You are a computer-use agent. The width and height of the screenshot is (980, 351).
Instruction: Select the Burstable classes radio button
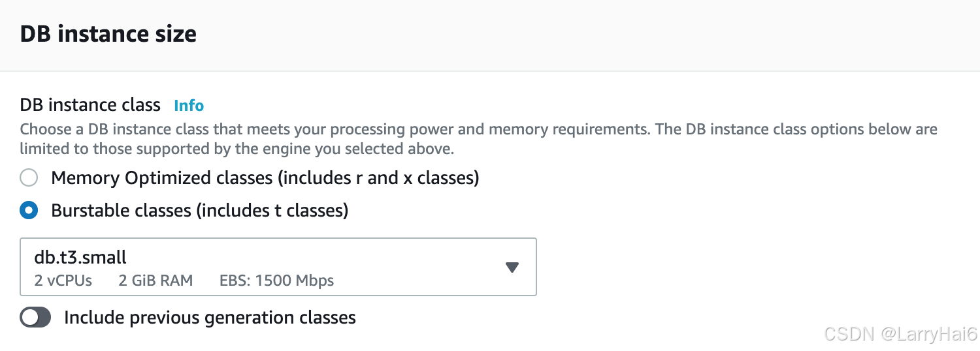tap(29, 211)
